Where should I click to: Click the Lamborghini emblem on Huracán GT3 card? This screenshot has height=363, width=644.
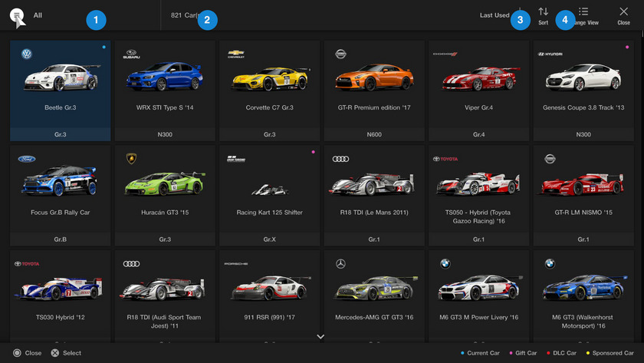[130, 159]
